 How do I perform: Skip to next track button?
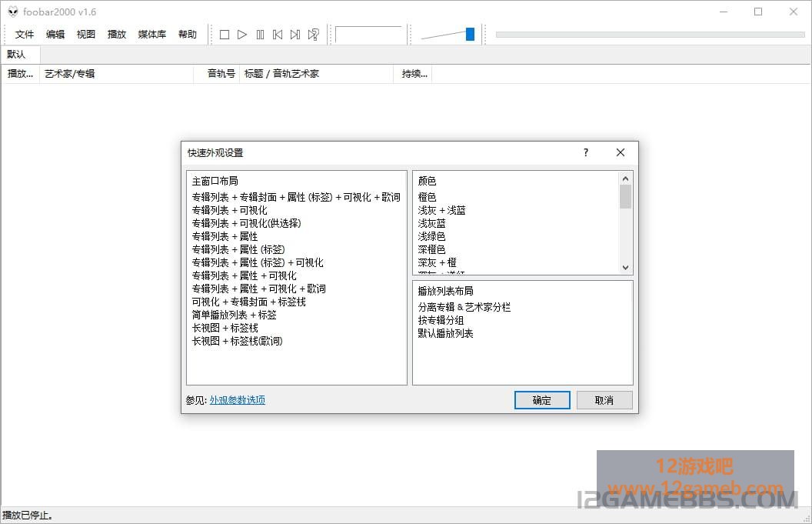pyautogui.click(x=295, y=35)
